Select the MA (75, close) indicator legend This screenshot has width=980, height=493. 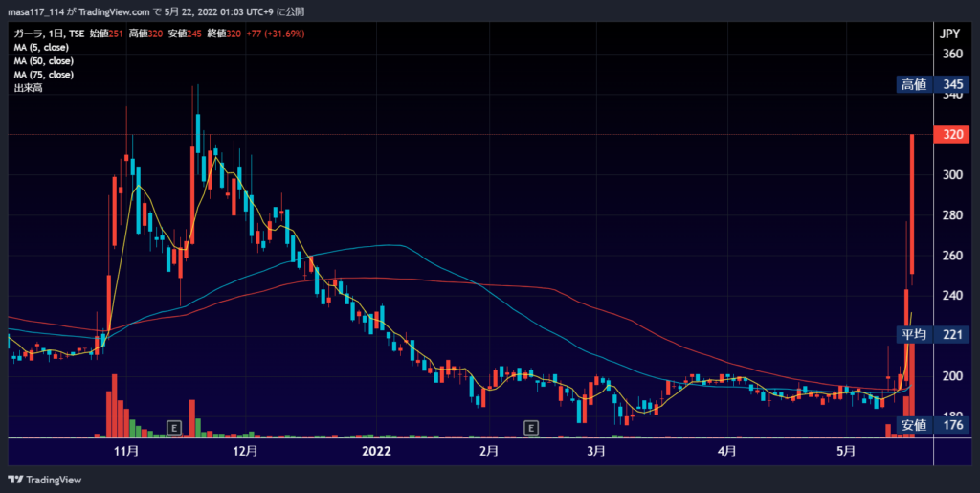coord(44,75)
